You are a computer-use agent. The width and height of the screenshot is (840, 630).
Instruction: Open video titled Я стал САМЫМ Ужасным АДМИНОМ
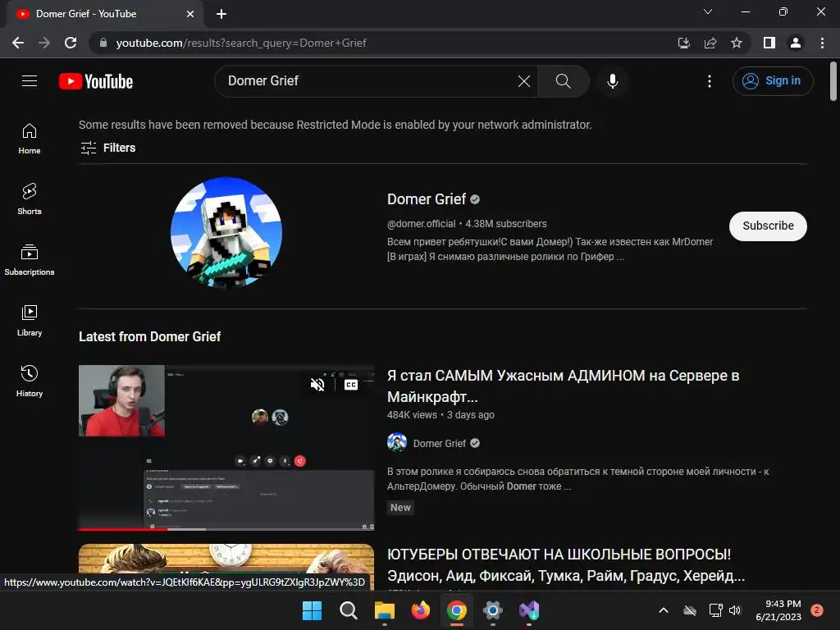pos(563,386)
